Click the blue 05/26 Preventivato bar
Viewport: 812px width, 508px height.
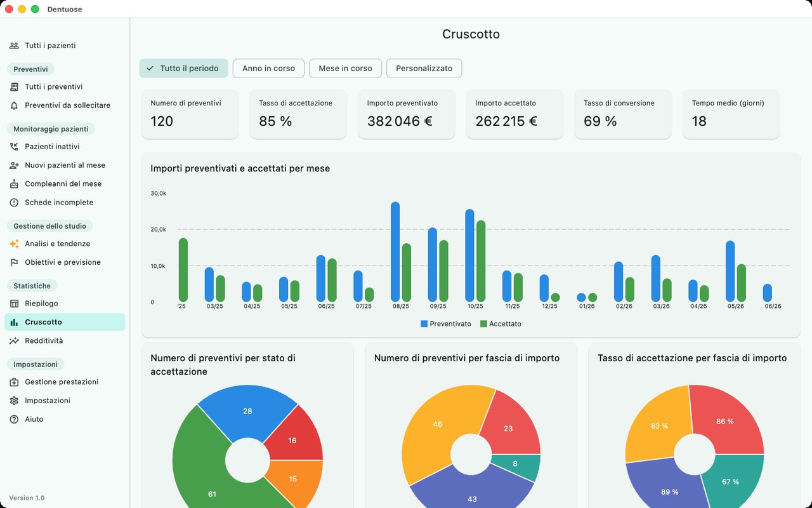[730, 271]
